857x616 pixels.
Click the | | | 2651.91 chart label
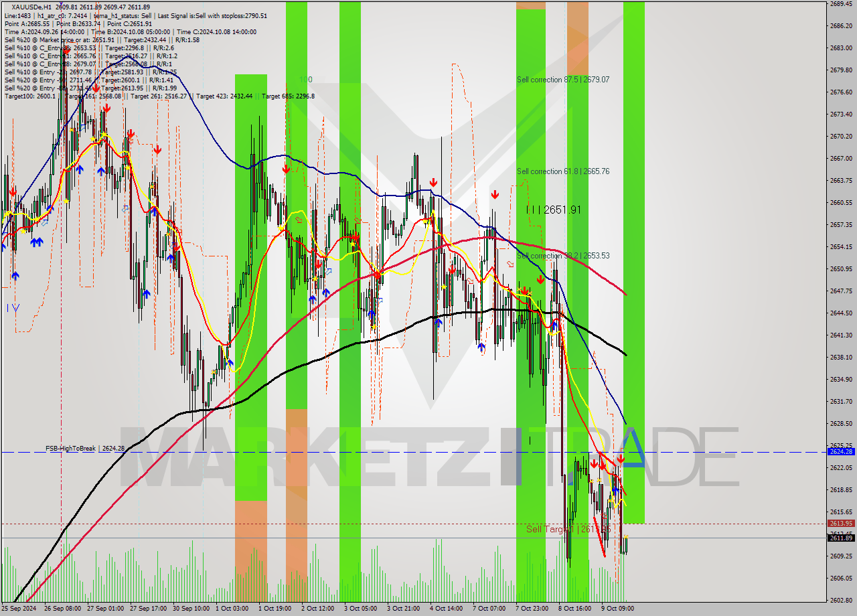point(554,210)
